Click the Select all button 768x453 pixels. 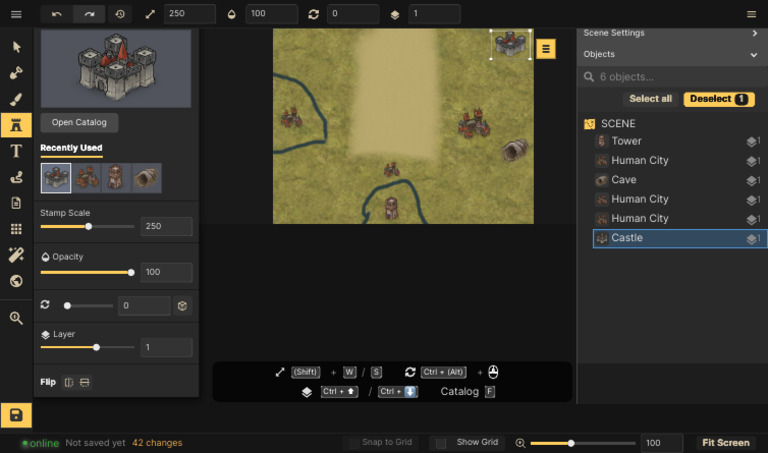[x=650, y=99]
